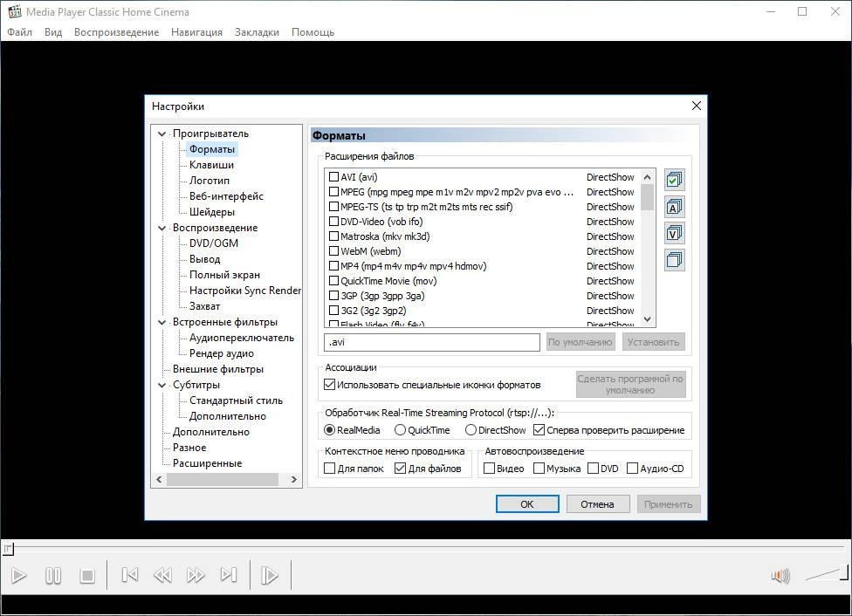852x616 pixels.
Task: Open the Воспроизведение menu in menu bar
Action: (x=116, y=32)
